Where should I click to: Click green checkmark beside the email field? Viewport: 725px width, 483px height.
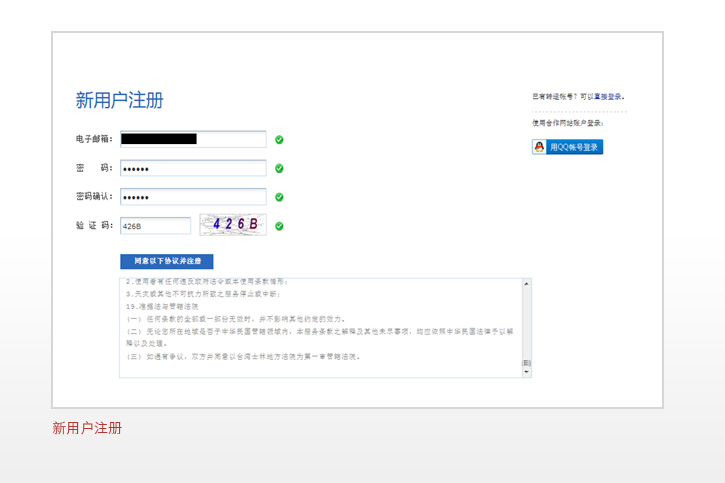click(x=279, y=139)
